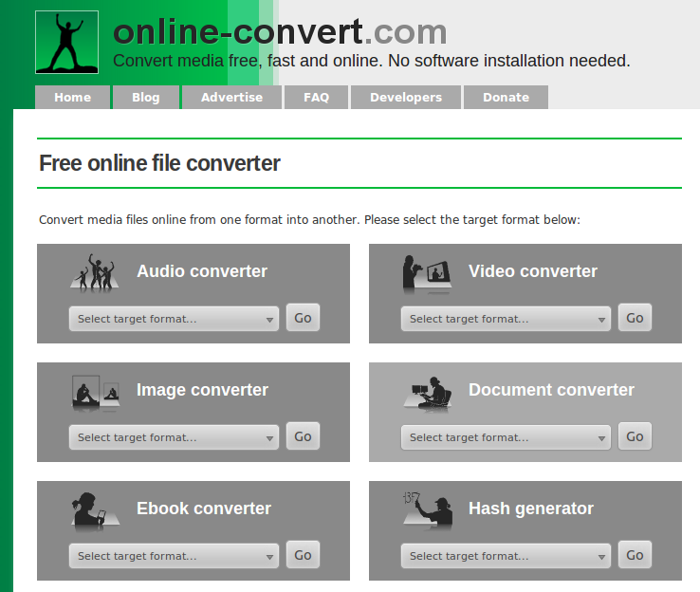Click the online-convert jumping man logo
The height and width of the screenshot is (592, 700).
point(67,42)
